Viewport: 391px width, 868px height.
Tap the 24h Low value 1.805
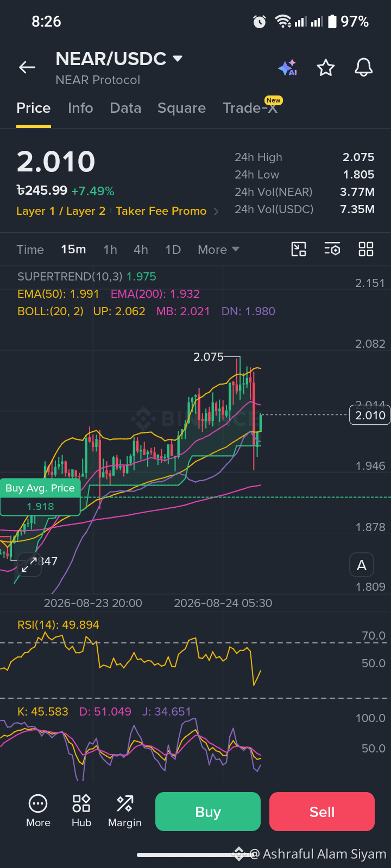[358, 175]
